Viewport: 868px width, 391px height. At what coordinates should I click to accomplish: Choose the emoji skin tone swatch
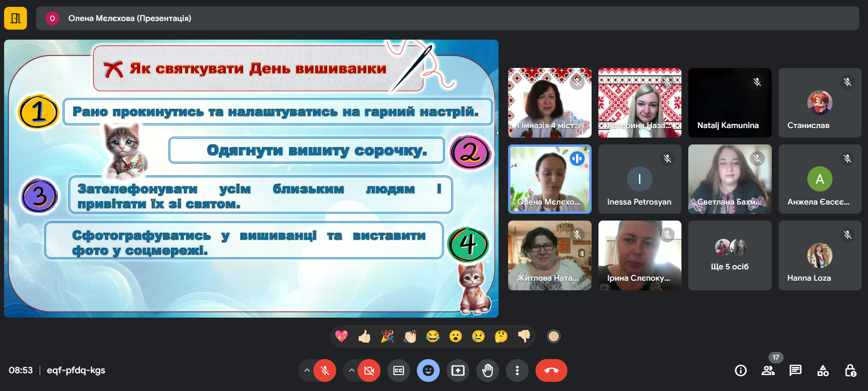tap(553, 336)
